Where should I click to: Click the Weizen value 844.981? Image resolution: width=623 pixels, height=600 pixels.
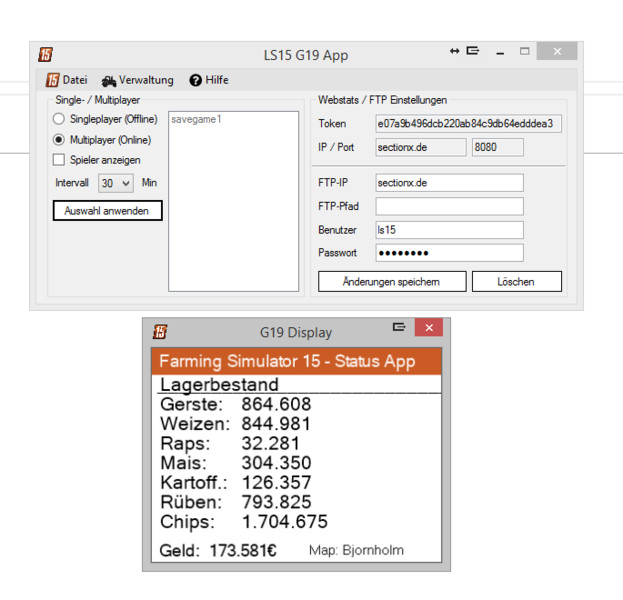[276, 424]
